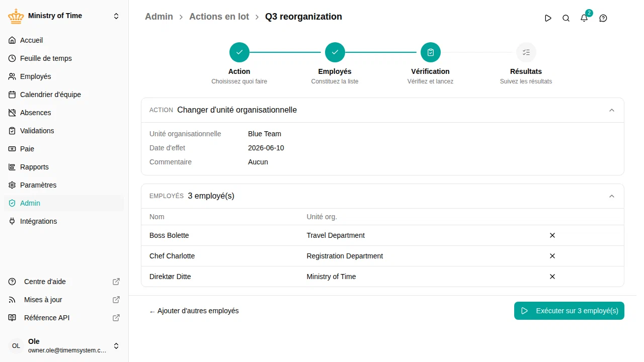Remove Chef Charlotte from the list

(x=552, y=256)
